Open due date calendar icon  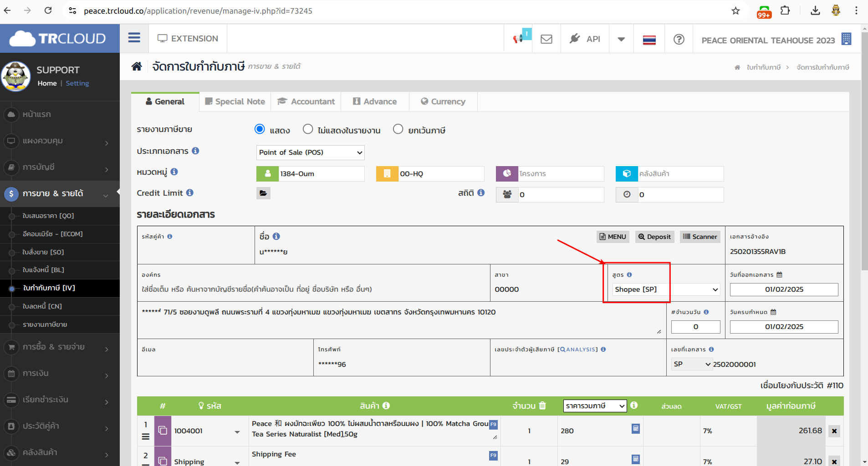click(773, 312)
